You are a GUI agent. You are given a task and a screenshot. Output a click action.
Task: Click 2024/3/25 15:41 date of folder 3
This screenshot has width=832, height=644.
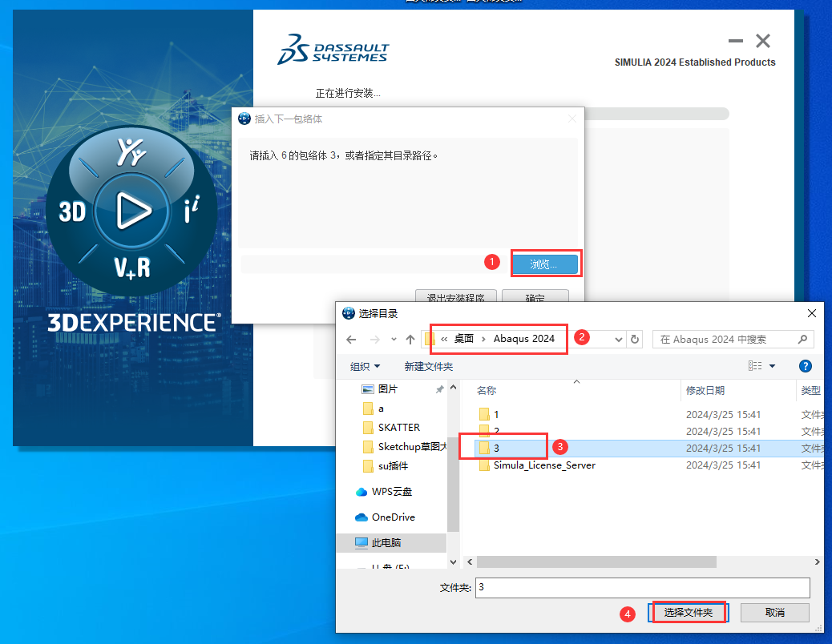click(x=723, y=449)
